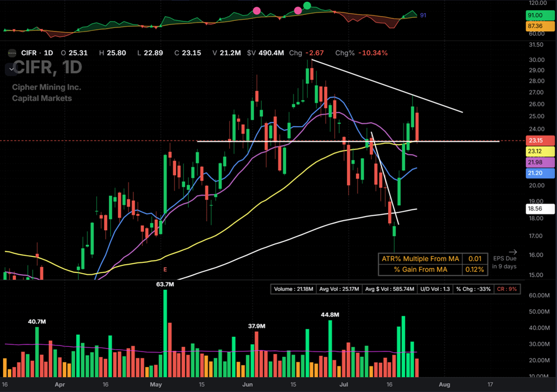Click the blue 91 indicator value
The width and height of the screenshot is (557, 392).
pos(423,15)
